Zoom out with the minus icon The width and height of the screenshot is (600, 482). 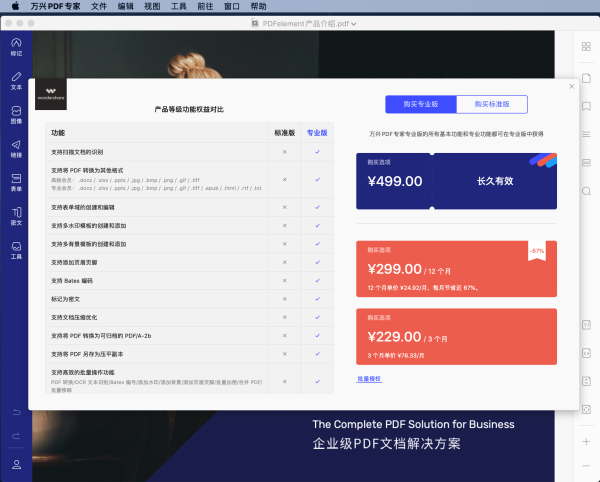pos(586,466)
